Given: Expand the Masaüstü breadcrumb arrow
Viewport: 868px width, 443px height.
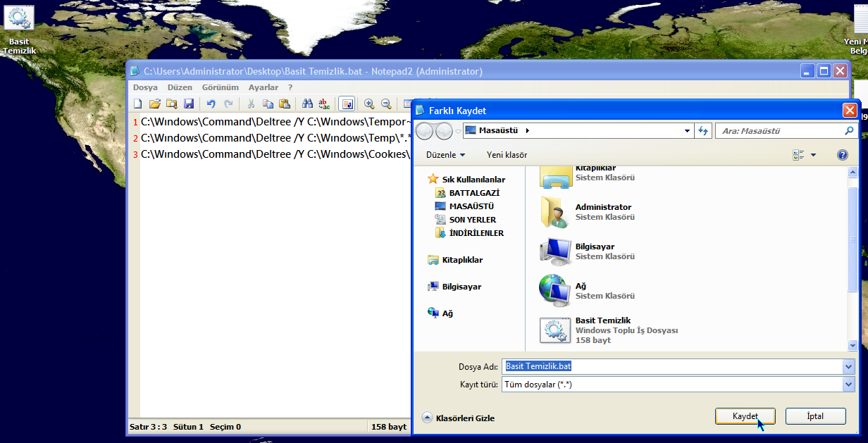Looking at the screenshot, I should [x=527, y=130].
